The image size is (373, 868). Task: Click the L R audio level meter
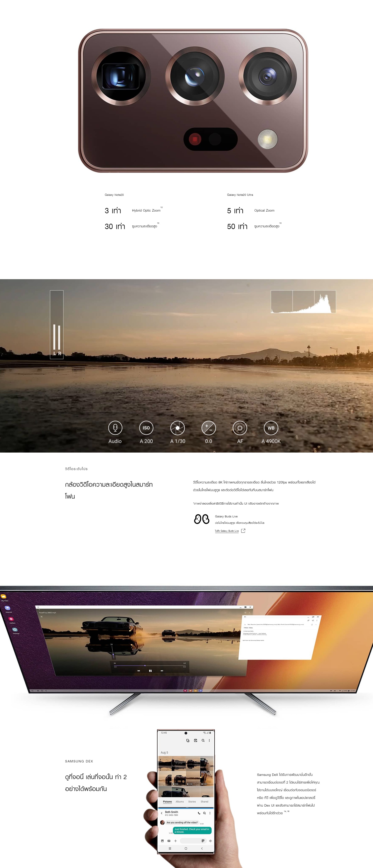(x=57, y=325)
